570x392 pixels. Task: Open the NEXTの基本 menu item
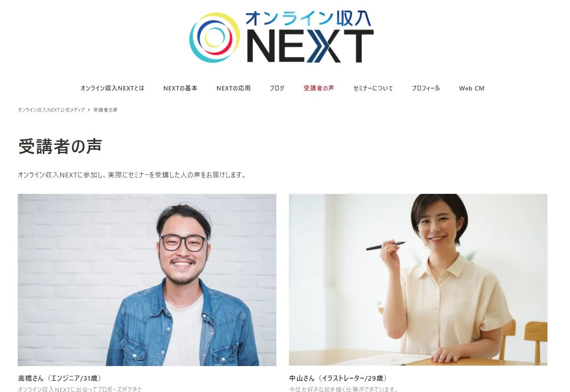click(180, 88)
